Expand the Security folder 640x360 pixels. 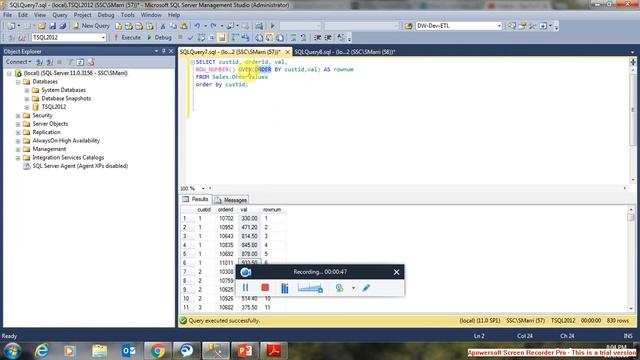pos(18,116)
